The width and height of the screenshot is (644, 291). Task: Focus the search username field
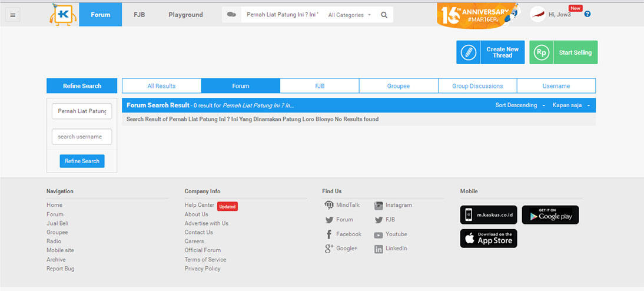[x=82, y=137]
